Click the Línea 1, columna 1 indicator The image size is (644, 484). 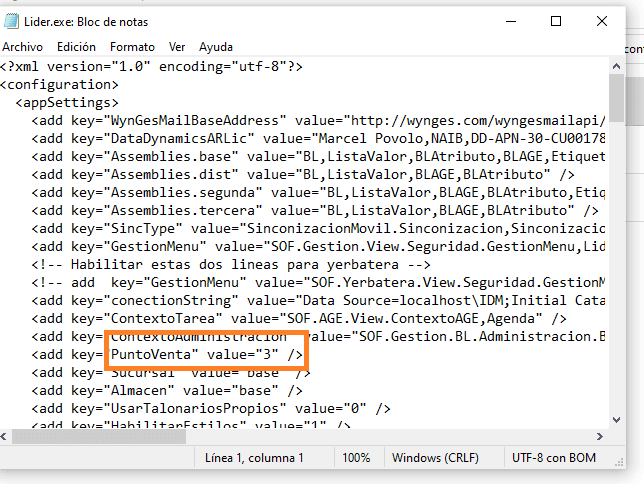point(253,457)
